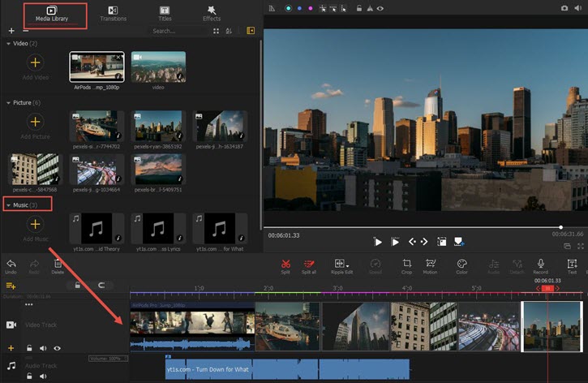
Task: Toggle lock on the Video Track
Action: (x=29, y=348)
